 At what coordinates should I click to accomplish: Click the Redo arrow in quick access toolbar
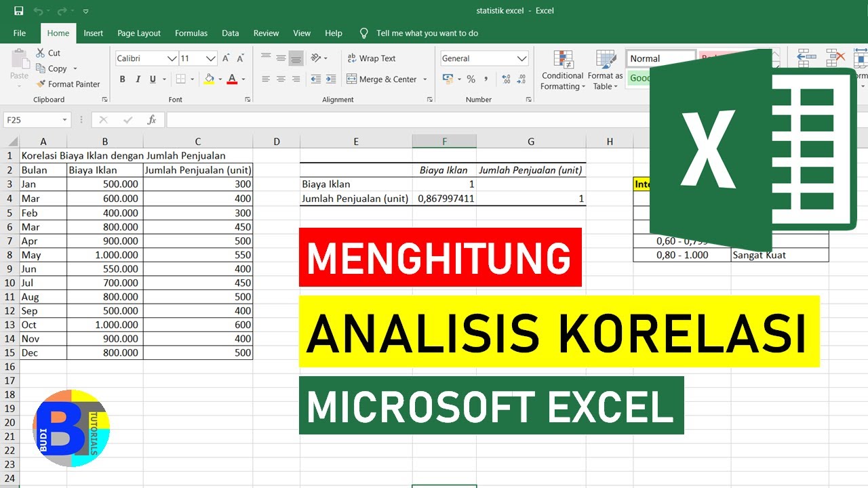(62, 11)
